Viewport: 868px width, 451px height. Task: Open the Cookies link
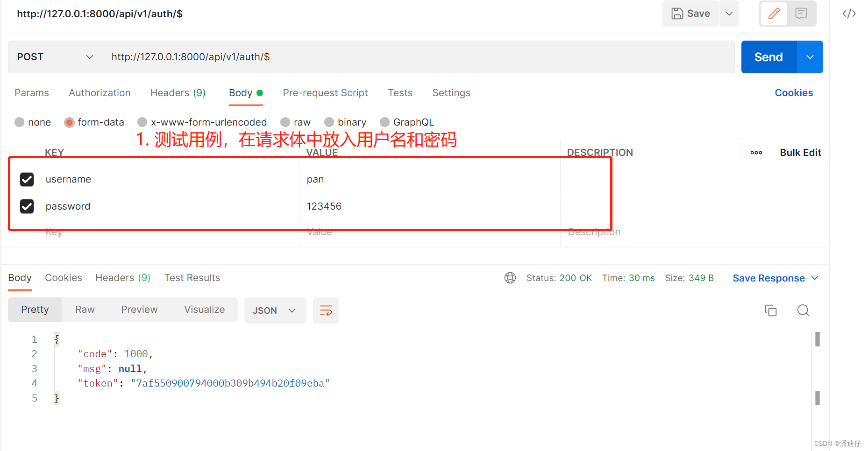(x=794, y=92)
